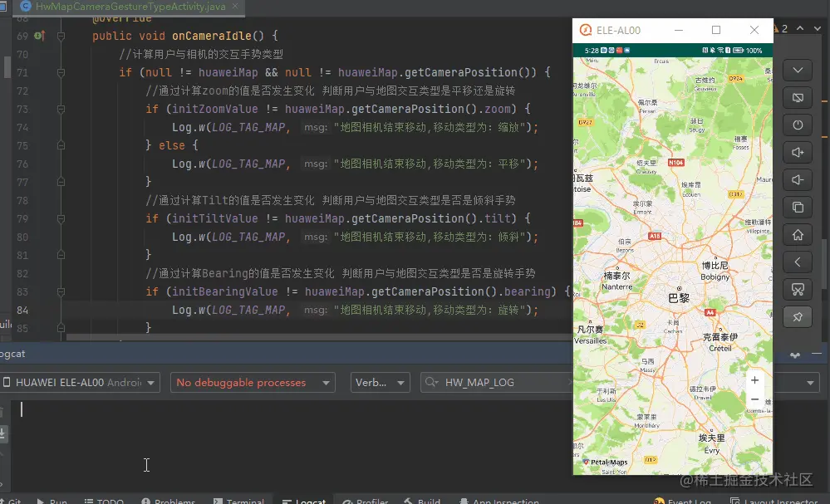Click initTiltValue on line 79
The height and width of the screenshot is (504, 830).
(215, 218)
